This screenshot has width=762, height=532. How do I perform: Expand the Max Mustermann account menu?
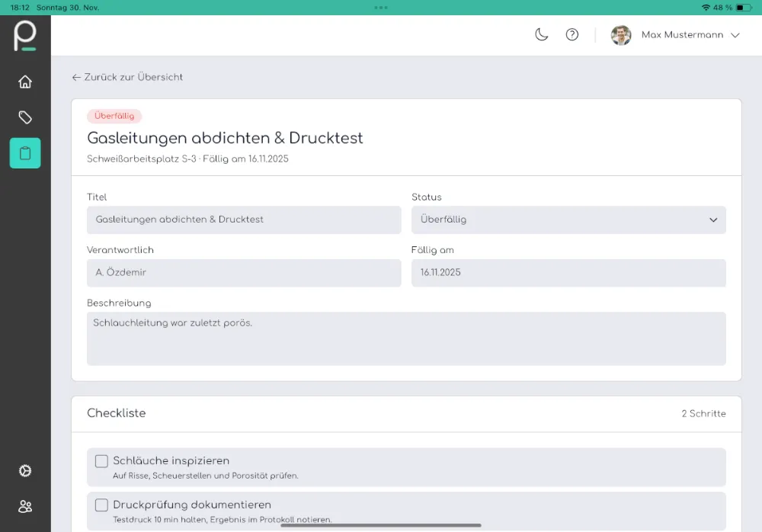(x=735, y=35)
